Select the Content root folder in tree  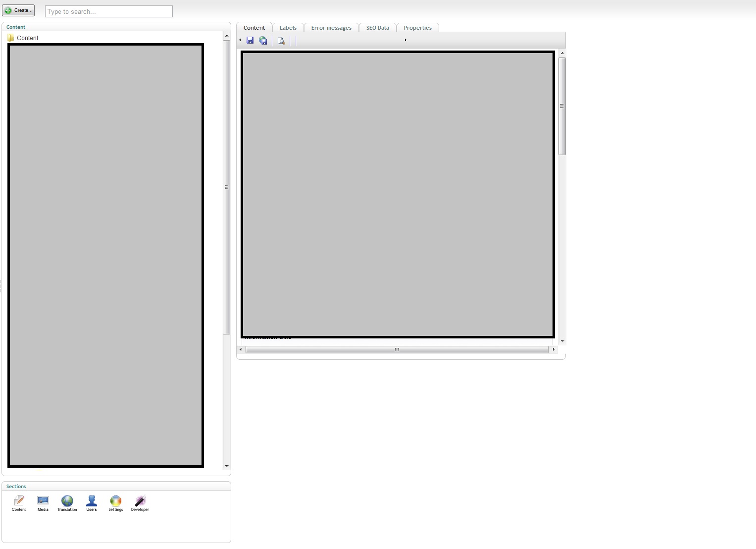(x=23, y=38)
